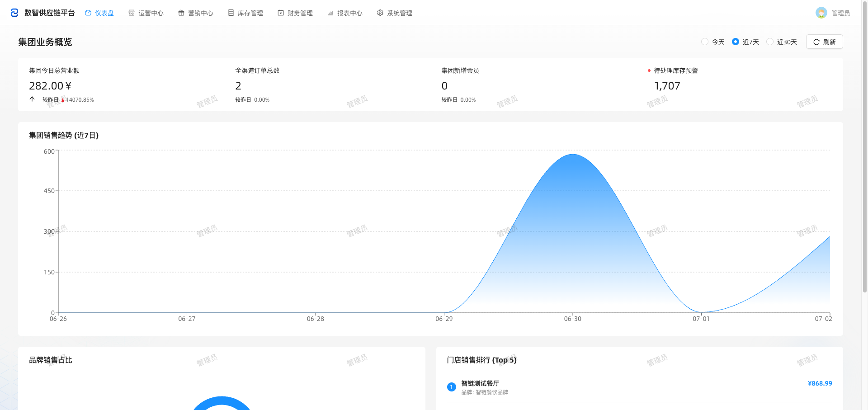Click the 06-30 peak on the sales chart
This screenshot has width=868, height=410.
(x=573, y=155)
